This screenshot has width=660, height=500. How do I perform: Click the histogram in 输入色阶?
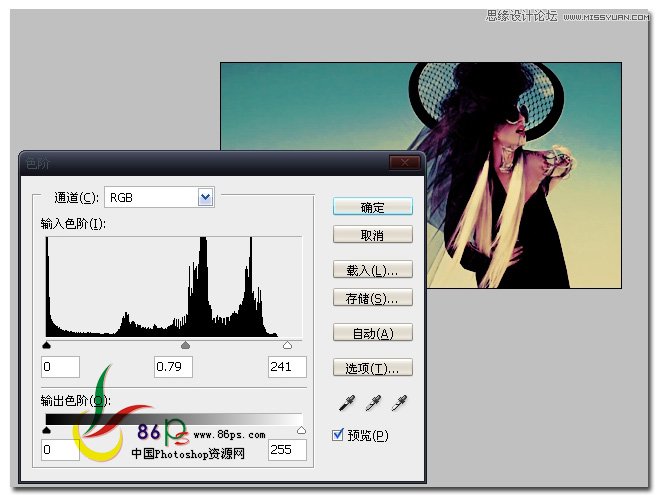tap(174, 287)
